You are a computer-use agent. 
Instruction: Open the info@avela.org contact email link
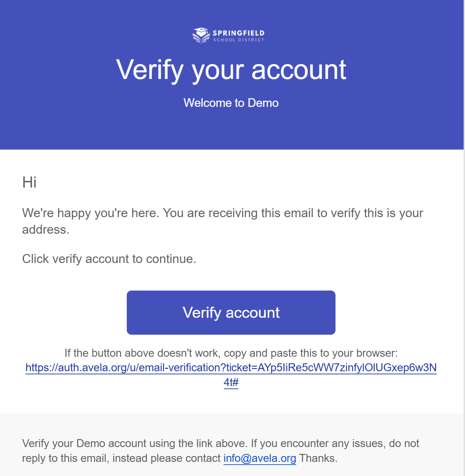pos(260,458)
